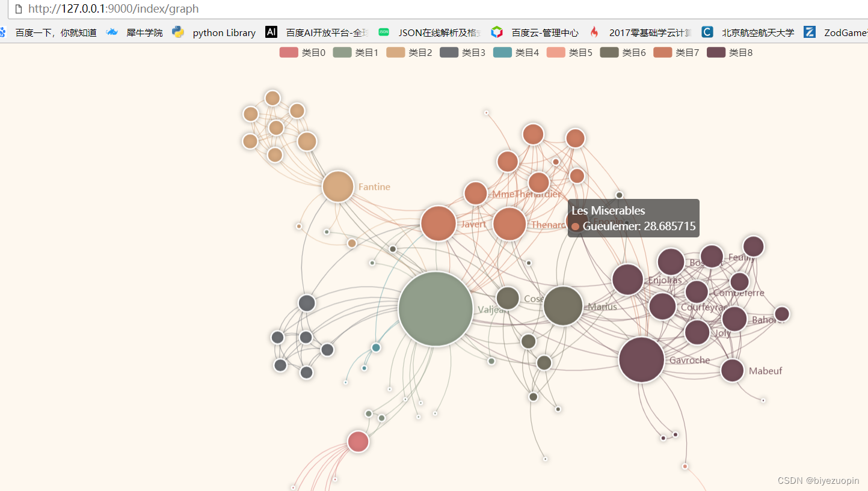Viewport: 868px width, 491px height.
Task: Open the 北京航空航天大学 bookmark icon
Action: click(707, 32)
